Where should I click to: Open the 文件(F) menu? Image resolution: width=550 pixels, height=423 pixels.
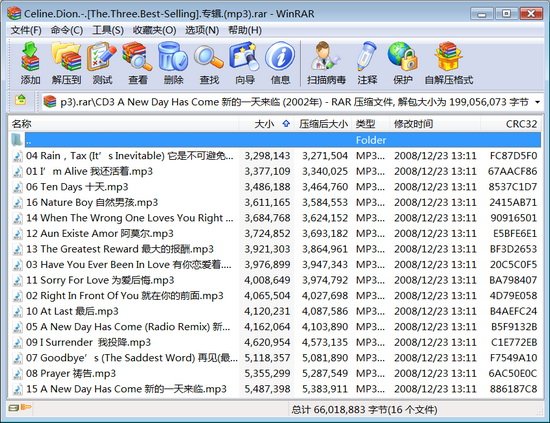click(x=26, y=30)
